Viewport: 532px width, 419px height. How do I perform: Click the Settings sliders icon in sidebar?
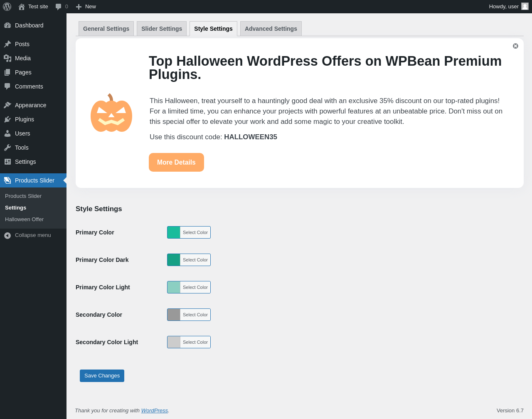click(x=7, y=162)
